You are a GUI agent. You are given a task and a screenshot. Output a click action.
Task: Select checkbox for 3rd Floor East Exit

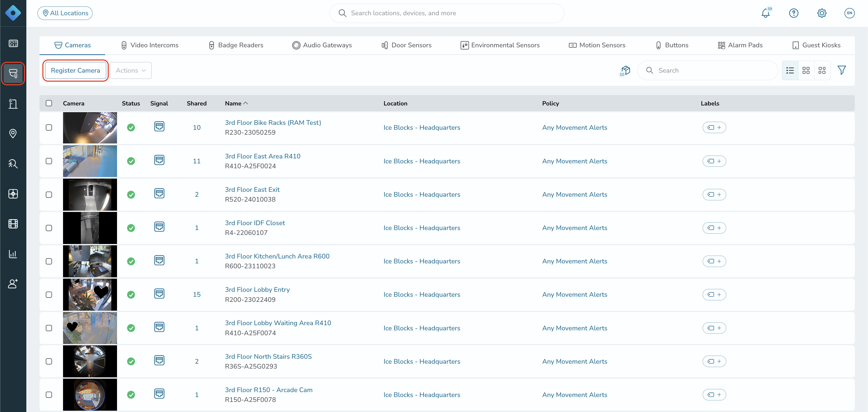tap(49, 195)
